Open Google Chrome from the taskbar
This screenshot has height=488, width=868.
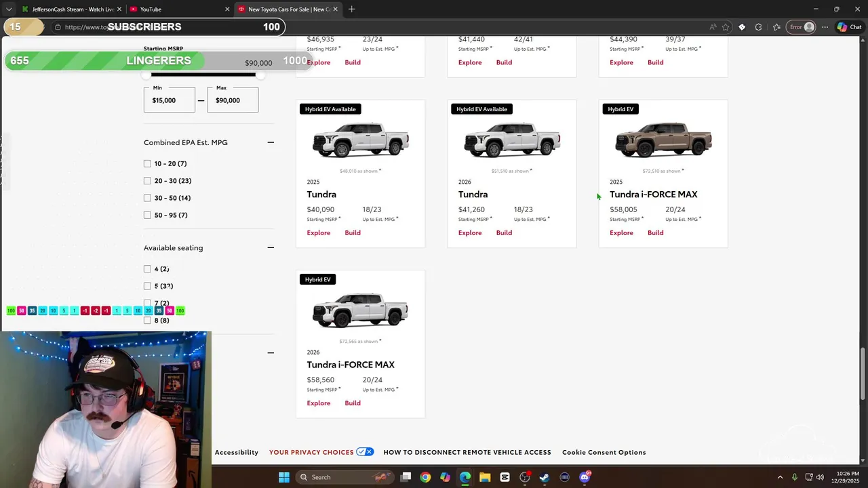click(425, 477)
